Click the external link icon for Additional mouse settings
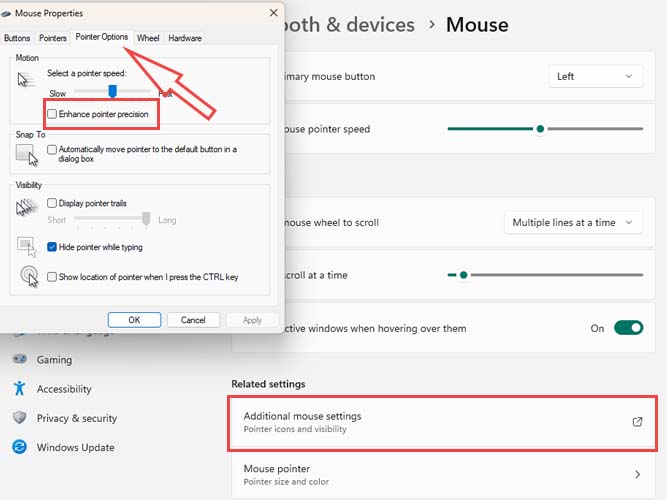 pos(638,422)
